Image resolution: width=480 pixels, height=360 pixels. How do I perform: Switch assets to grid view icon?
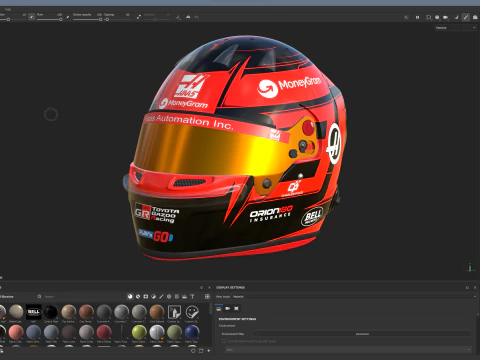pyautogui.click(x=207, y=296)
